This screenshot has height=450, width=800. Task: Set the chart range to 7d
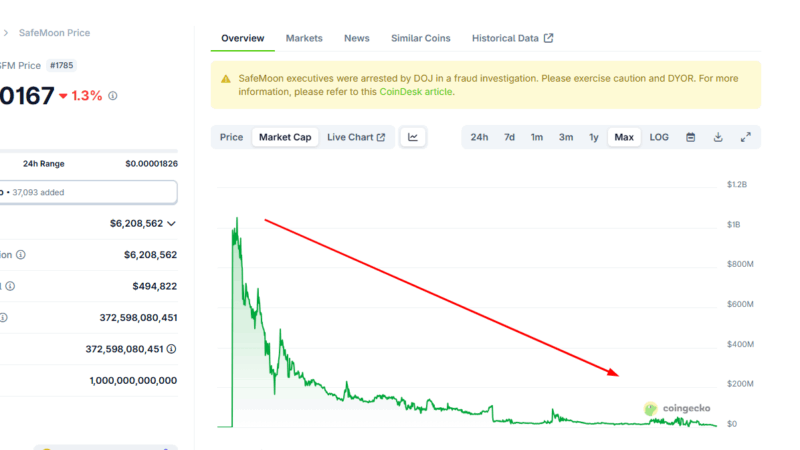pyautogui.click(x=509, y=137)
